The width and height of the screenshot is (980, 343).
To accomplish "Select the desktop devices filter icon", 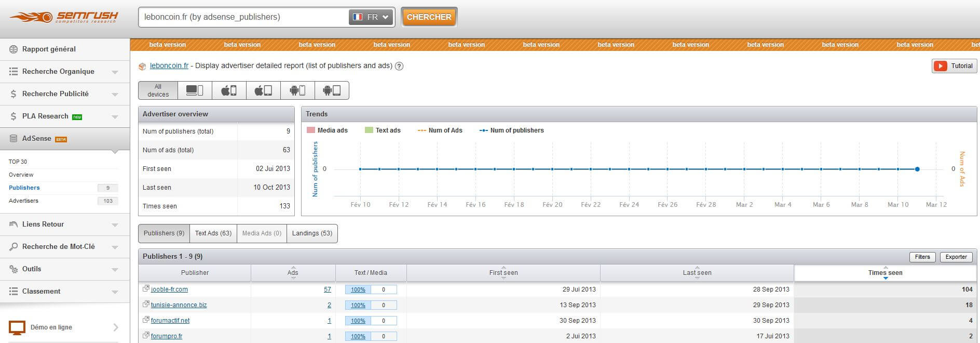I will (195, 90).
